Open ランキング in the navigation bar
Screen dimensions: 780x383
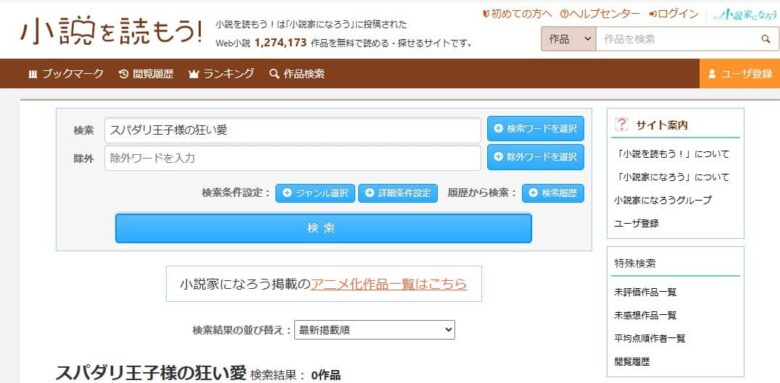click(x=221, y=74)
